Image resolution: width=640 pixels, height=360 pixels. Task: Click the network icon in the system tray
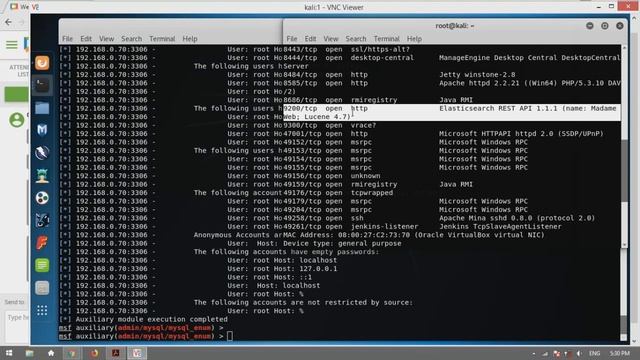point(545,353)
